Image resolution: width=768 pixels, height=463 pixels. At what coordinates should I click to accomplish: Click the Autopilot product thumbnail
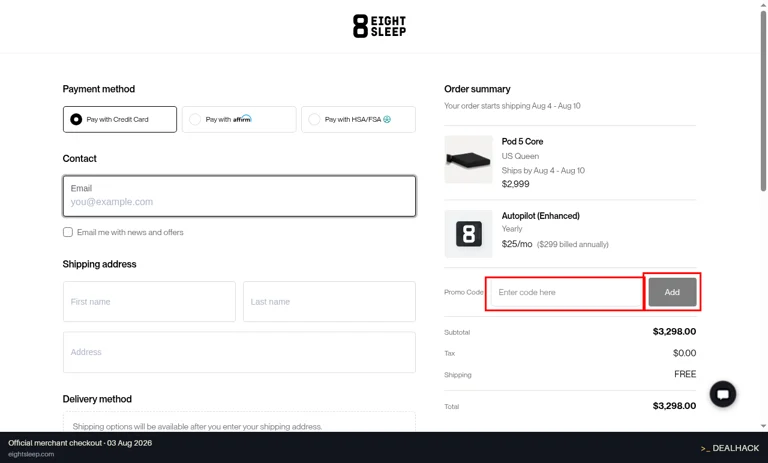point(468,234)
